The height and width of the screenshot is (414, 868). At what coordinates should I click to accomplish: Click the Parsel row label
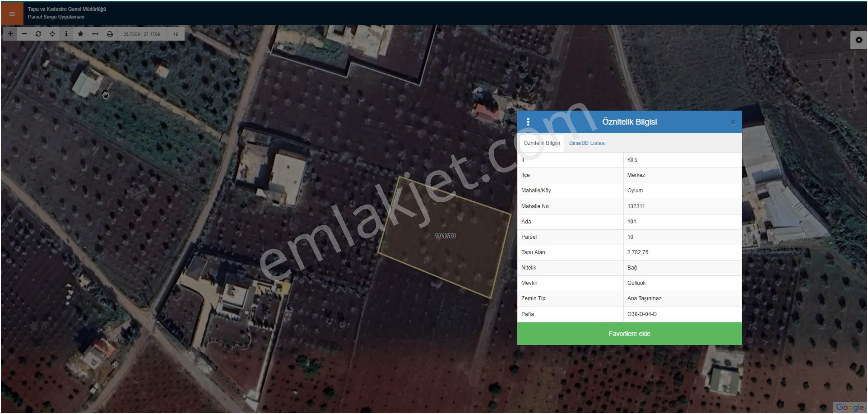point(529,237)
